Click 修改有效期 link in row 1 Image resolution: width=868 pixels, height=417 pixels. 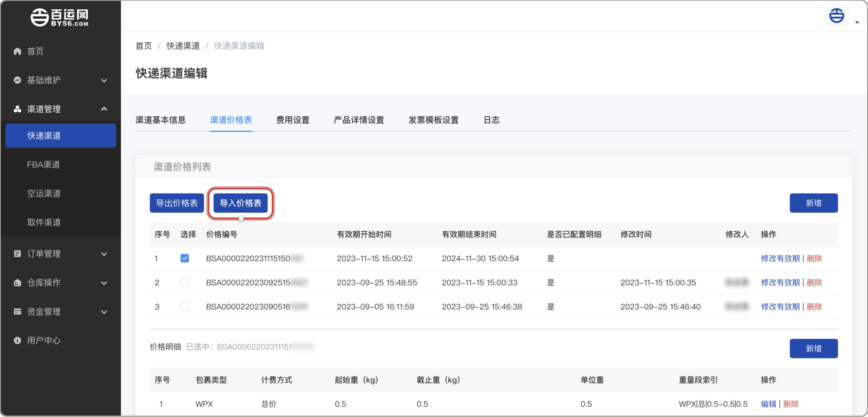[780, 258]
